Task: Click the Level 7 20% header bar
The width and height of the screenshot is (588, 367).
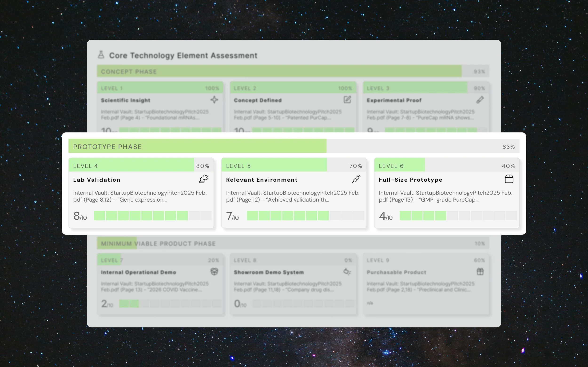Action: click(x=160, y=260)
